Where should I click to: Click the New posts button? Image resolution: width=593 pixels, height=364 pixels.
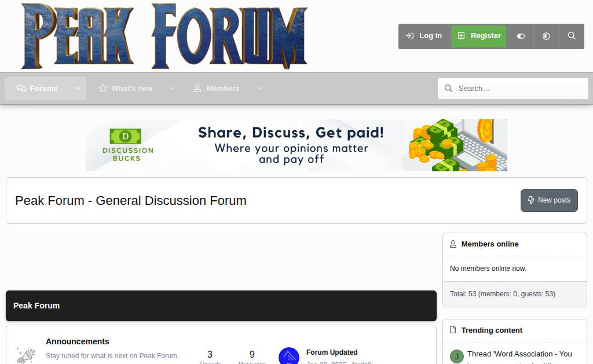coord(549,200)
